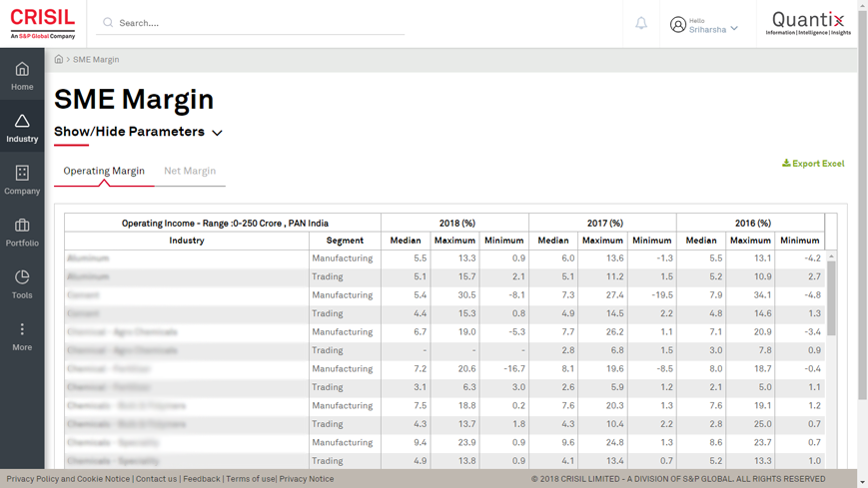The width and height of the screenshot is (868, 488).
Task: Select the Operating Margin tab
Action: (104, 171)
